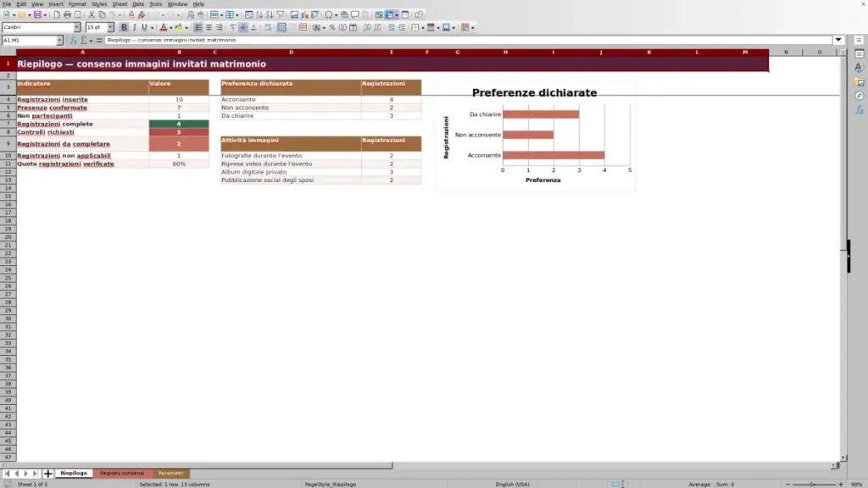
Task: Select the Preferenze dichiarate chart
Action: [x=535, y=136]
